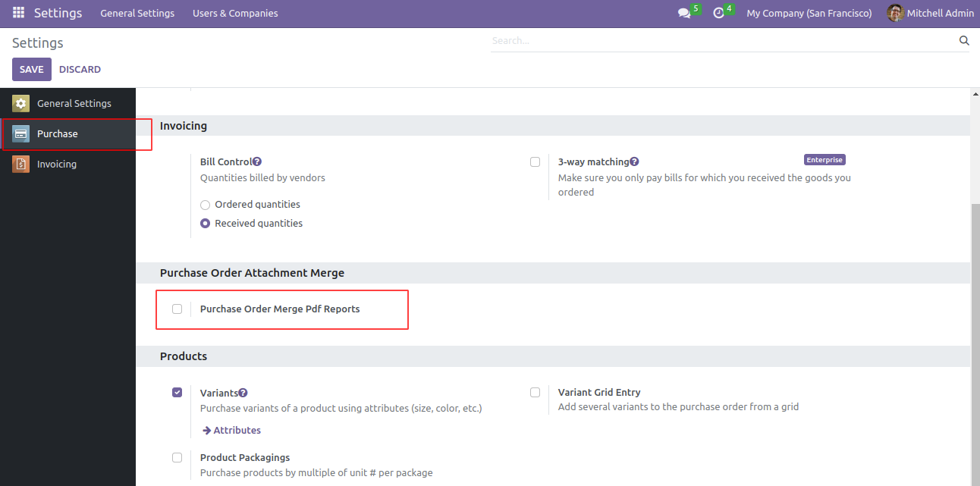Open the Attributes link
This screenshot has width=980, height=486.
pyautogui.click(x=237, y=431)
